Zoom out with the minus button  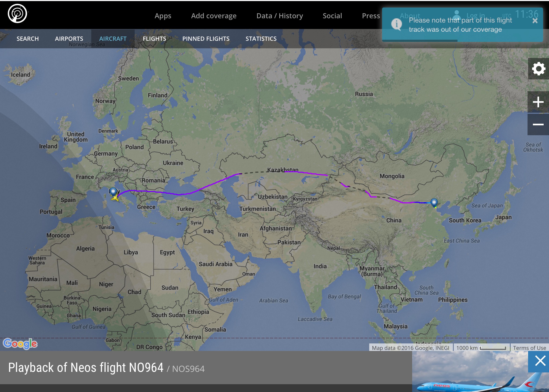538,124
